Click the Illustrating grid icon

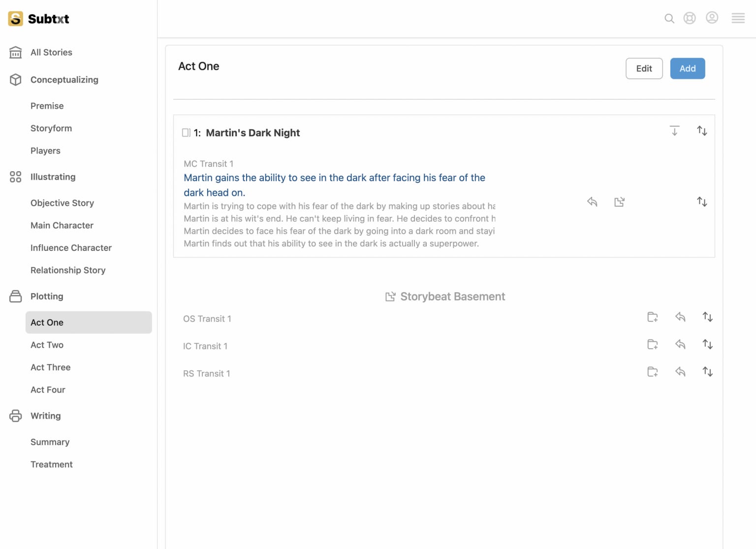16,177
